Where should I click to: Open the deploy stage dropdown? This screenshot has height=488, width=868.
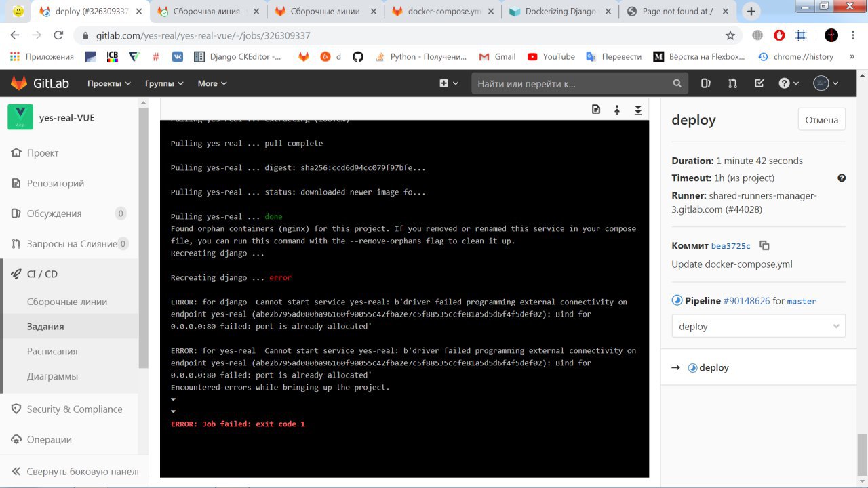[x=759, y=326]
